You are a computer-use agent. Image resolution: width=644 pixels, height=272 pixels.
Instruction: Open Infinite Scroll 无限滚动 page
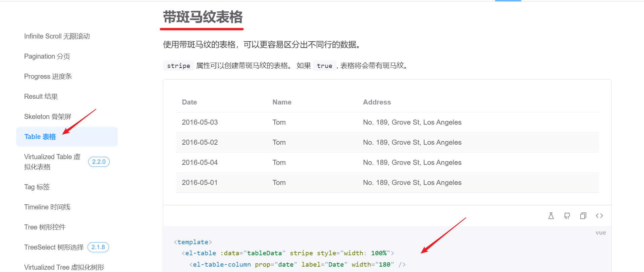click(x=57, y=36)
